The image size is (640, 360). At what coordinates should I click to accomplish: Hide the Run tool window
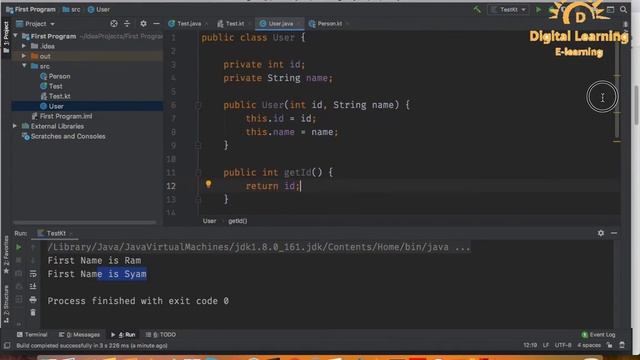pyautogui.click(x=614, y=233)
